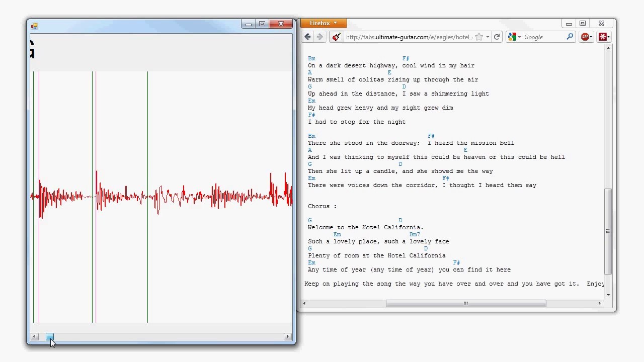The height and width of the screenshot is (362, 644).
Task: Bookmark this page with the star icon
Action: 479,37
